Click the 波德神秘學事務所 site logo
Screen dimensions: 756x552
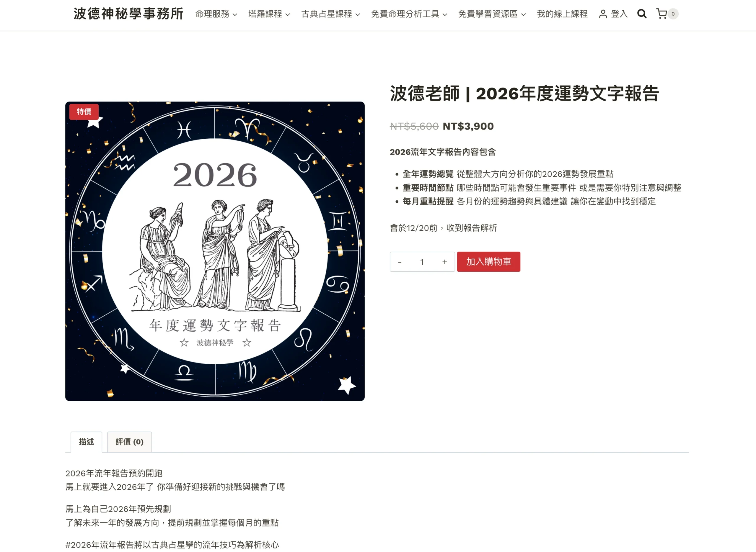128,14
